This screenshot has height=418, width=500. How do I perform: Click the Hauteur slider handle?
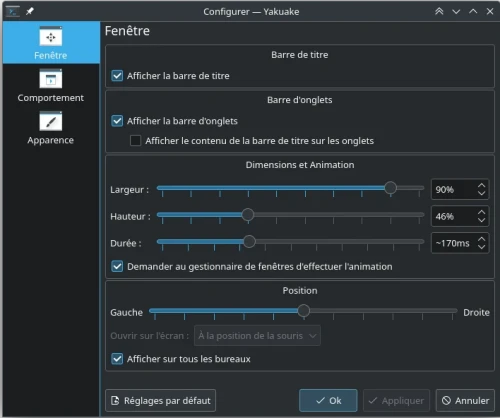click(x=247, y=215)
